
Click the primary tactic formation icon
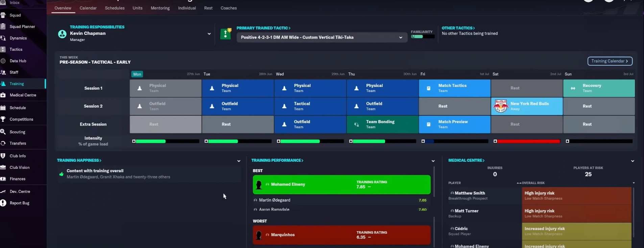[x=225, y=34]
